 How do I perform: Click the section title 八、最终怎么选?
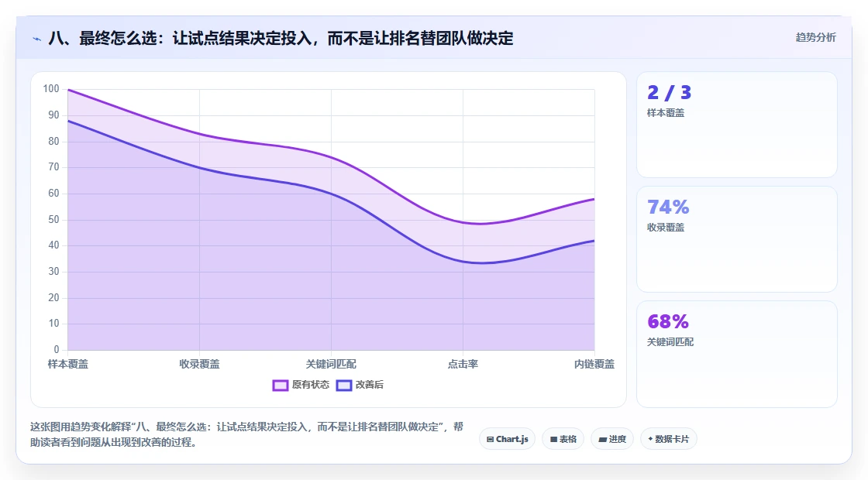click(281, 38)
